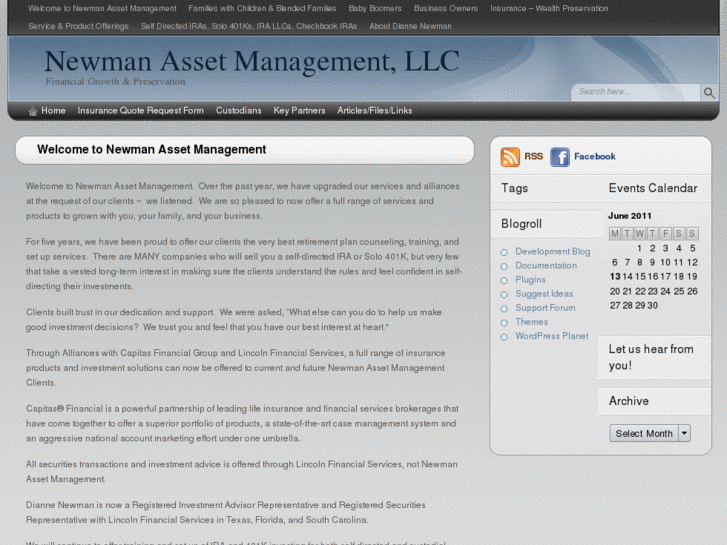Open About Dianne Newman page
Viewport: 727px width, 545px height.
coord(410,26)
